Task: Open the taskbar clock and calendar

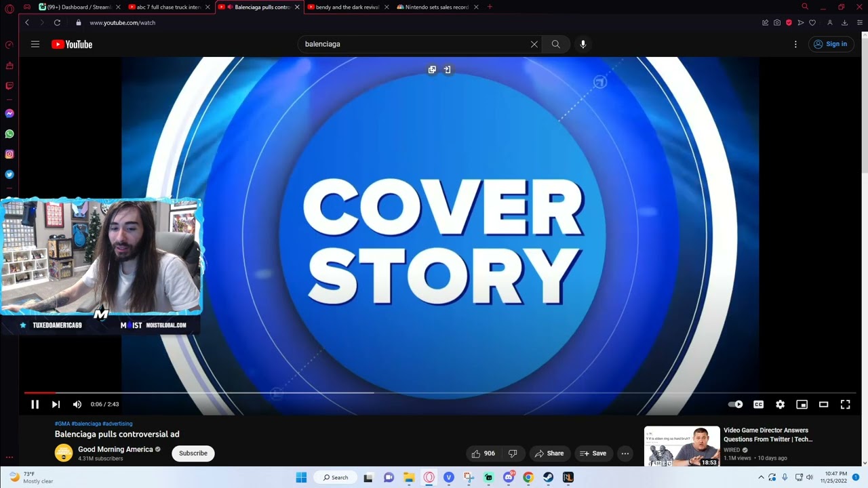Action: click(835, 477)
